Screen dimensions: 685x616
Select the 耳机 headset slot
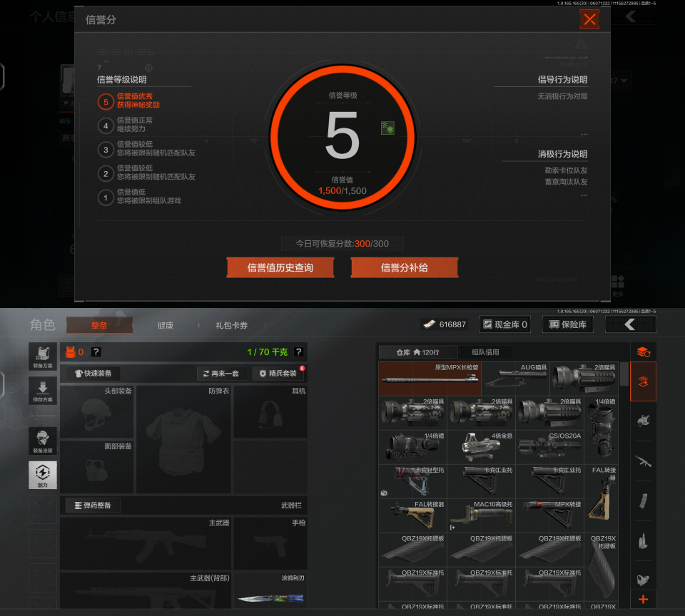[x=270, y=411]
